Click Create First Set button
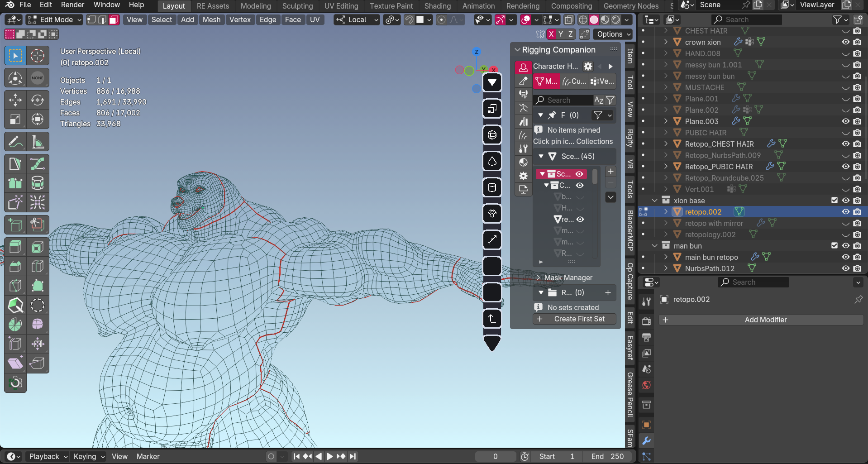This screenshot has height=464, width=868. tap(575, 319)
